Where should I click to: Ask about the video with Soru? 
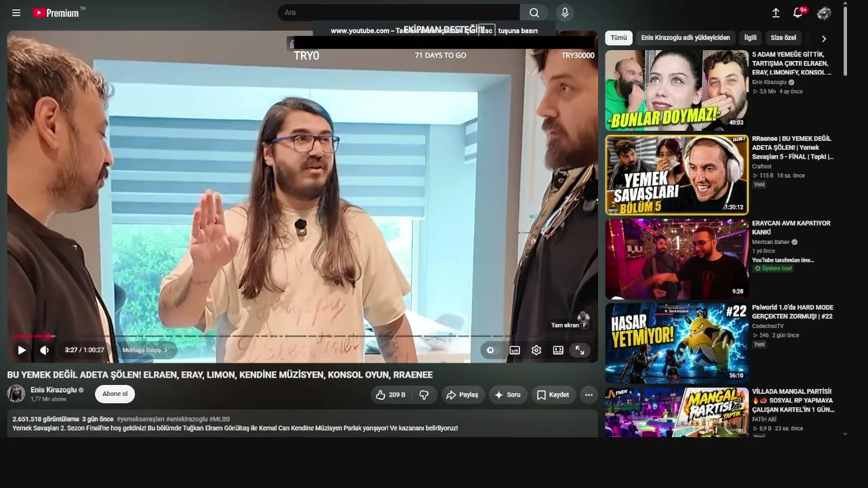(507, 394)
